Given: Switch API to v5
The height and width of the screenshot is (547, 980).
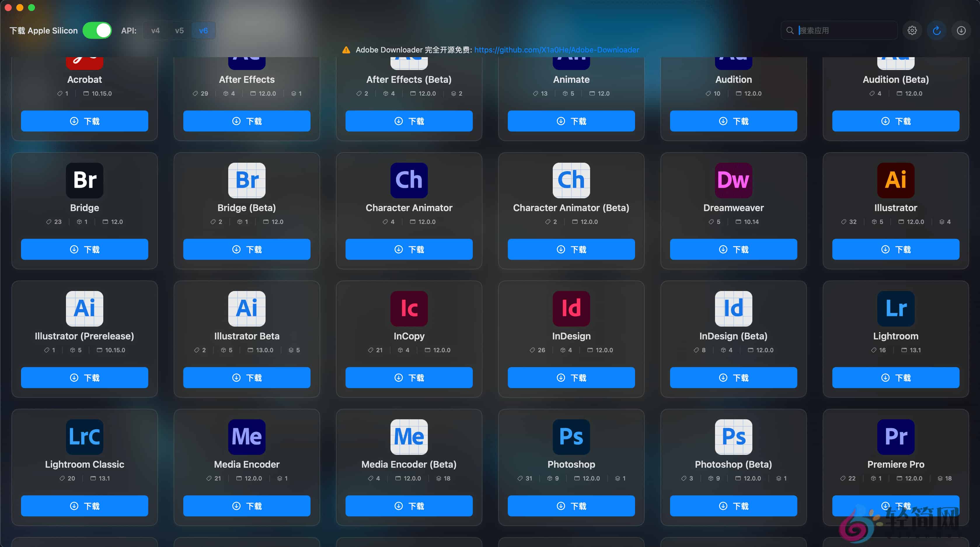Looking at the screenshot, I should pos(179,30).
